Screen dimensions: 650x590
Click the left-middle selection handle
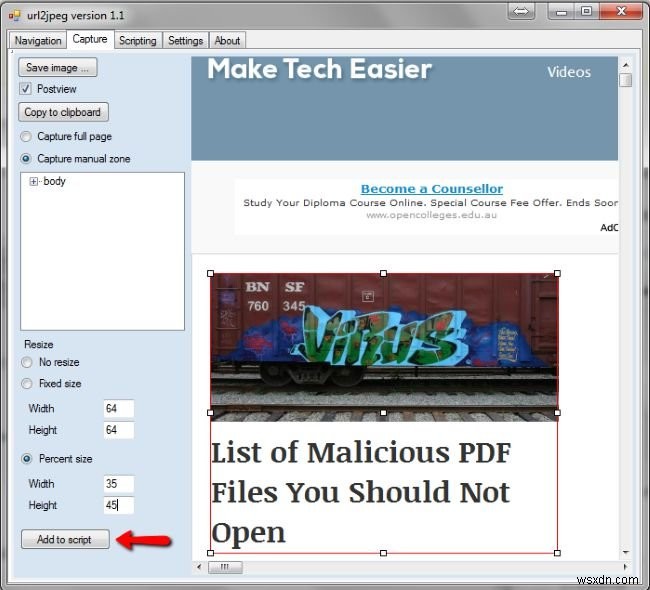click(x=211, y=413)
